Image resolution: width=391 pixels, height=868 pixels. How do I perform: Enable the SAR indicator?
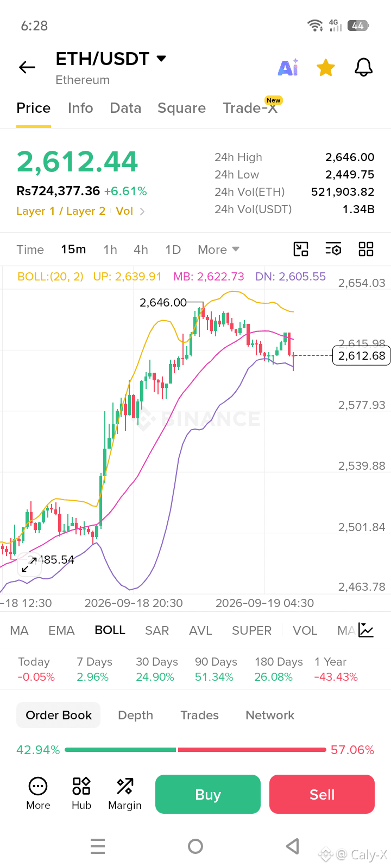[x=157, y=630]
